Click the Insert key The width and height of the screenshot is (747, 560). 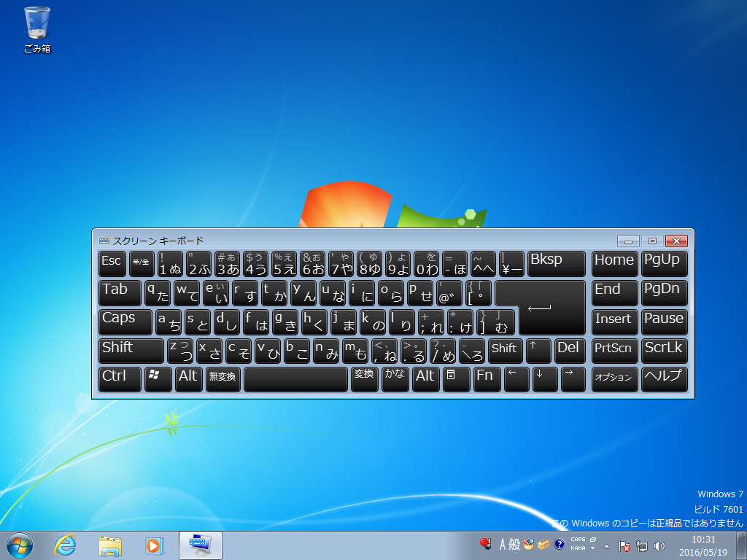pyautogui.click(x=614, y=322)
